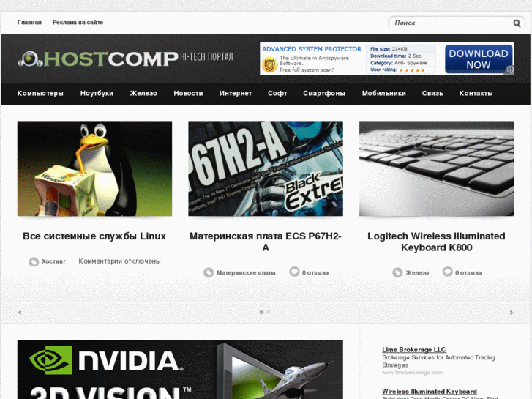Open the Железо navigation item
Screen dimensions: 532x399
point(143,94)
